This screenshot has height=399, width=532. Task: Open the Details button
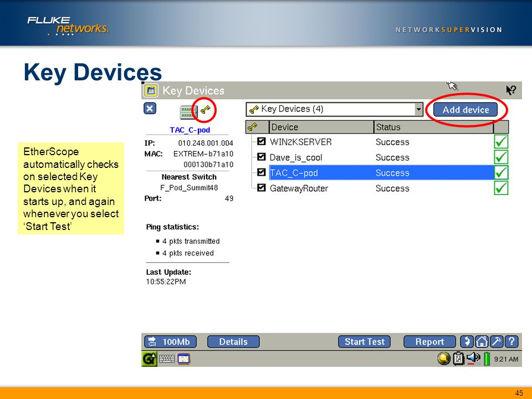[x=233, y=342]
